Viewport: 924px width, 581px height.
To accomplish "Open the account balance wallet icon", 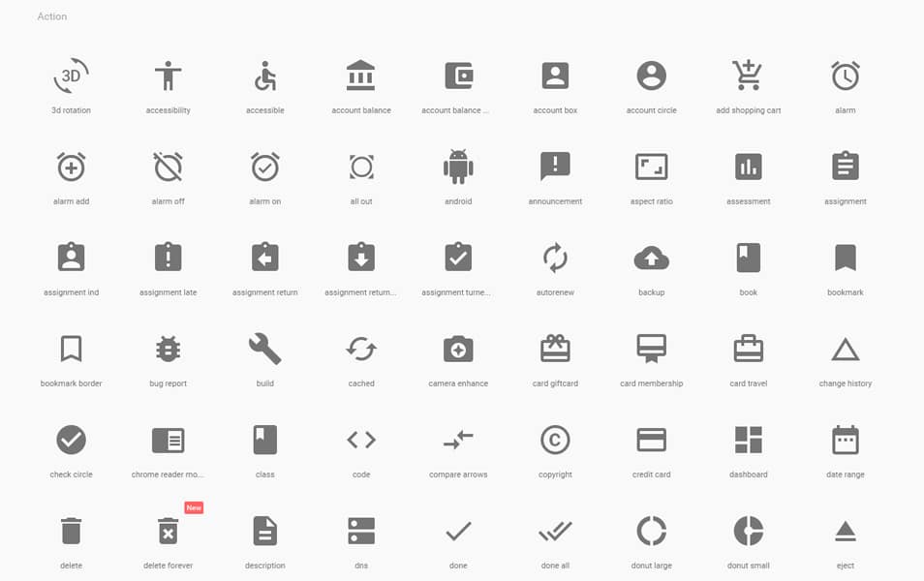I will pos(457,75).
